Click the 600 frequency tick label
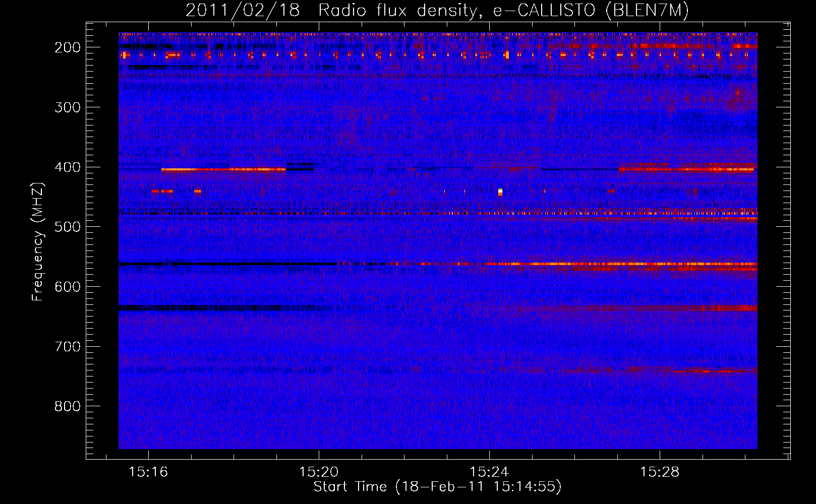This screenshot has width=816, height=504. 67,287
